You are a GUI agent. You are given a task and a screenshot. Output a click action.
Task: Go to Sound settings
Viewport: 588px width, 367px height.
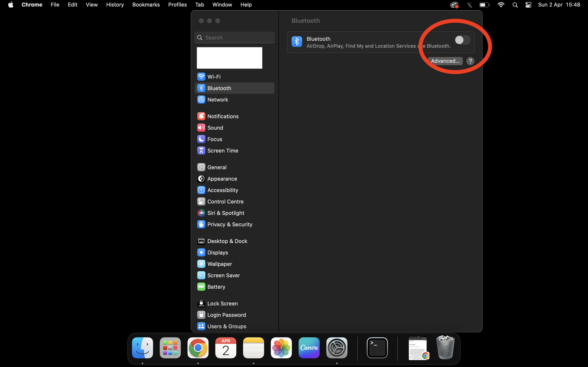pyautogui.click(x=215, y=128)
